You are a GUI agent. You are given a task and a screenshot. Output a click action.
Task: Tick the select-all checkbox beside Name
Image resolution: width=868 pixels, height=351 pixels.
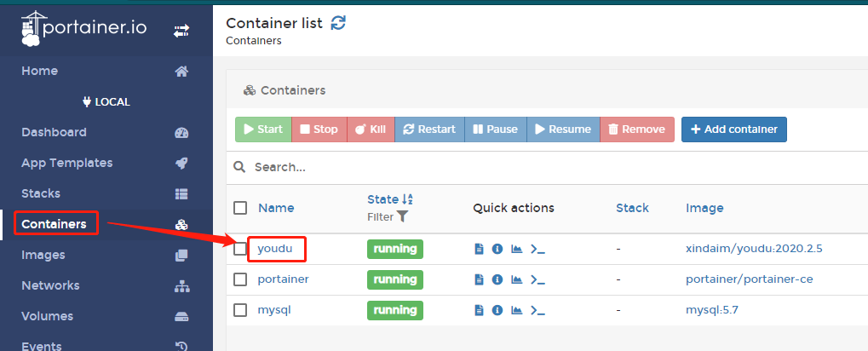239,208
